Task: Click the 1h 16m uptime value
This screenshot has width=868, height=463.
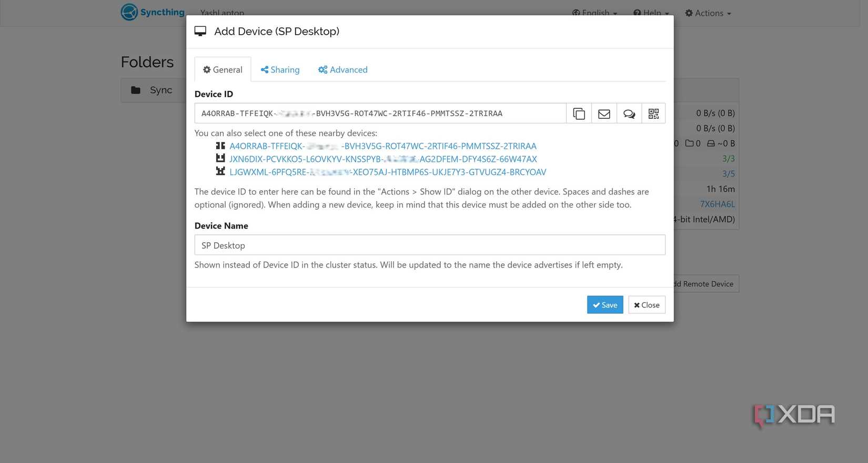Action: [720, 189]
